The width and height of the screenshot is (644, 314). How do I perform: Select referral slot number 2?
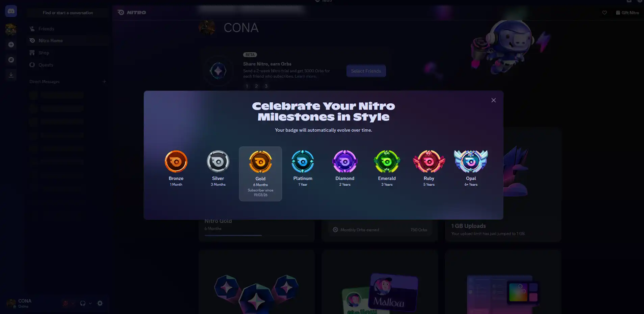(x=256, y=86)
